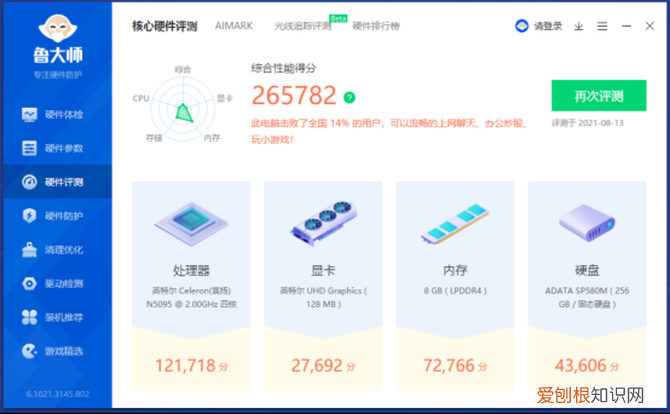Open 清理优化 in the sidebar

(58, 250)
